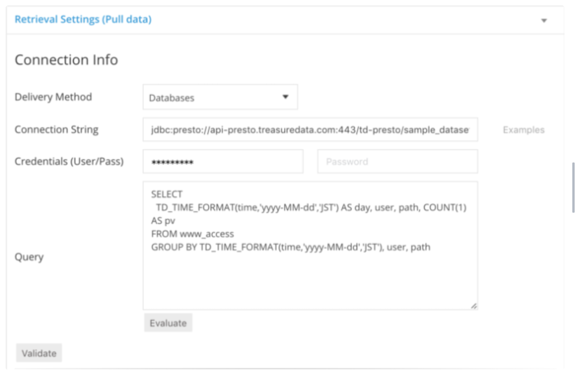The image size is (588, 383).
Task: Click the Credentials (User/Pass) label
Action: pos(69,161)
